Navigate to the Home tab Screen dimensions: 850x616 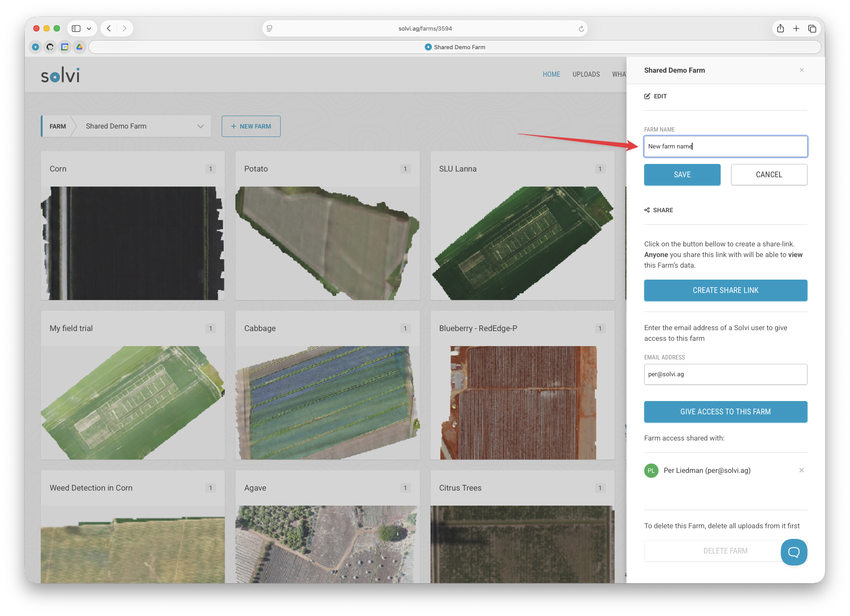click(551, 74)
